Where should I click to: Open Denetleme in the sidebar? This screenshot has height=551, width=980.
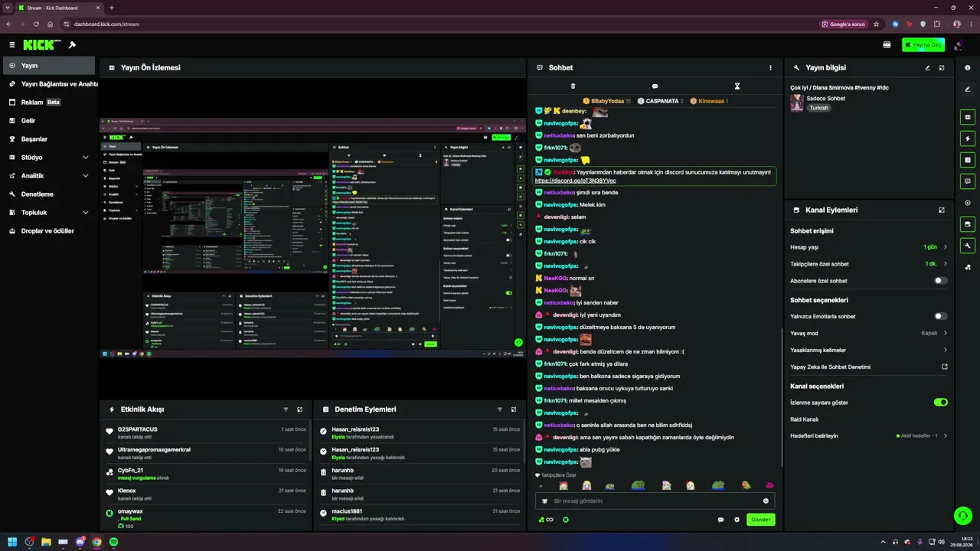(x=50, y=194)
